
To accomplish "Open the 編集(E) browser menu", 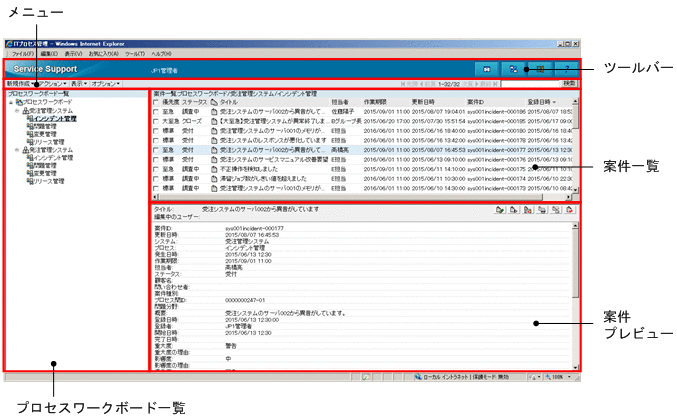I will coord(49,54).
